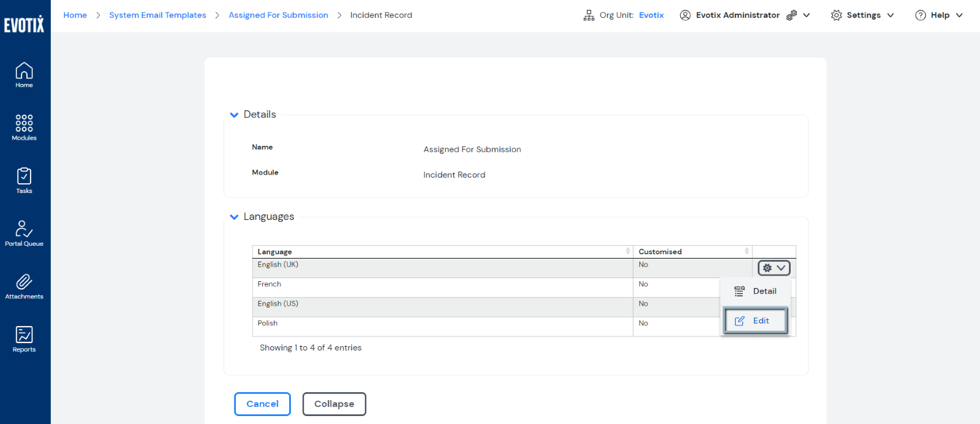The width and height of the screenshot is (980, 424).
Task: Expand the Evotix Administrator user menu arrow
Action: [x=807, y=15]
